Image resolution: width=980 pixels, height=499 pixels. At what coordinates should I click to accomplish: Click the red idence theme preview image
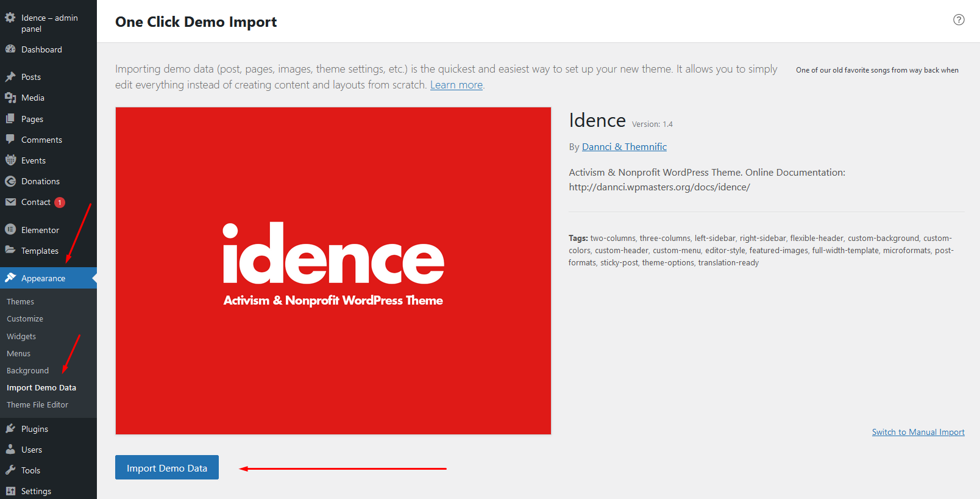click(x=333, y=271)
